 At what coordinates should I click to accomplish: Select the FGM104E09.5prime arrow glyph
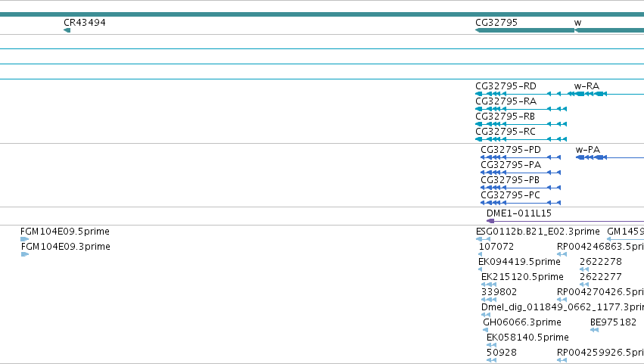pyautogui.click(x=25, y=239)
